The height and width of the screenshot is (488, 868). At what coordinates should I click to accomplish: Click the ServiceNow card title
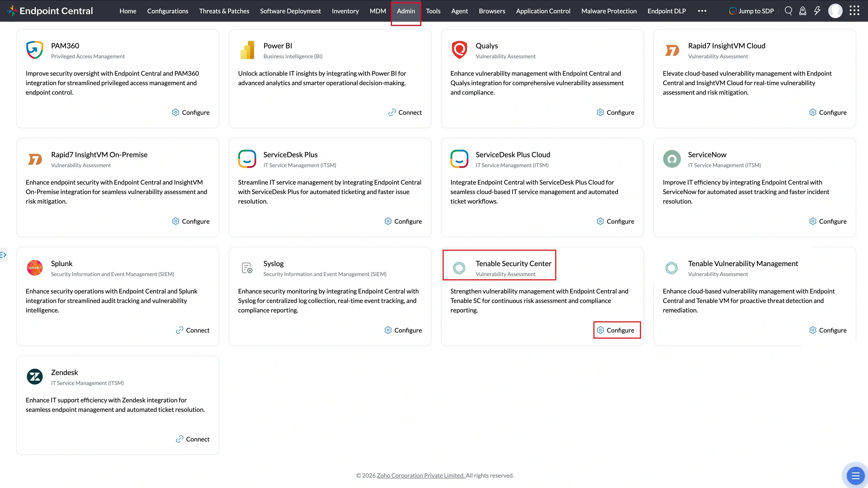707,155
